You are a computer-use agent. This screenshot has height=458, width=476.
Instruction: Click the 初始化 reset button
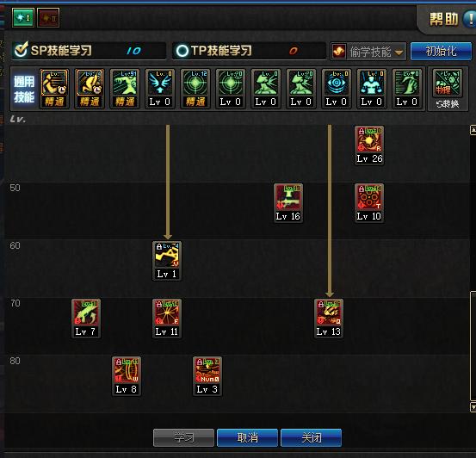[441, 52]
